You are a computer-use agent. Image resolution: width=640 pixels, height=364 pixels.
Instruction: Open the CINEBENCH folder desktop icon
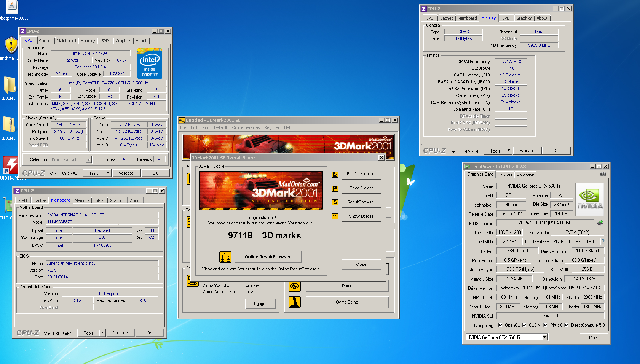pos(10,85)
